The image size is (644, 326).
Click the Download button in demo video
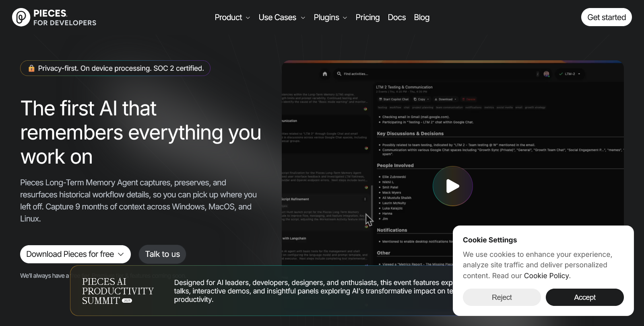445,99
